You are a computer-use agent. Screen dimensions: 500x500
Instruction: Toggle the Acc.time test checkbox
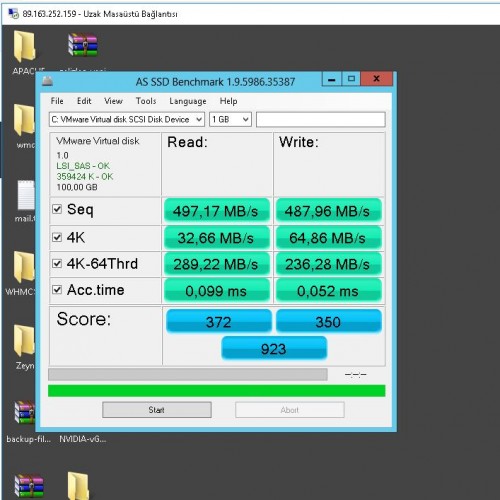point(57,290)
